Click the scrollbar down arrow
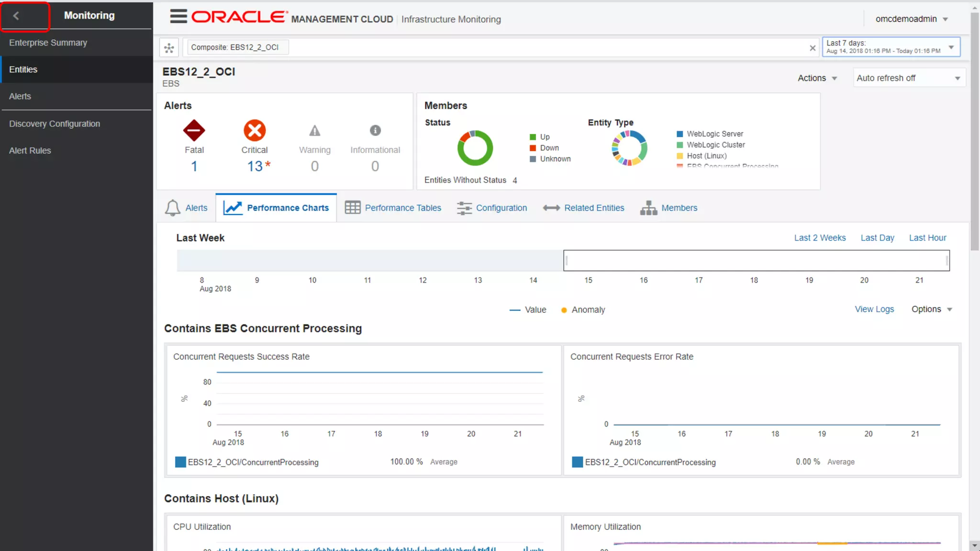This screenshot has width=980, height=551. coord(975,545)
